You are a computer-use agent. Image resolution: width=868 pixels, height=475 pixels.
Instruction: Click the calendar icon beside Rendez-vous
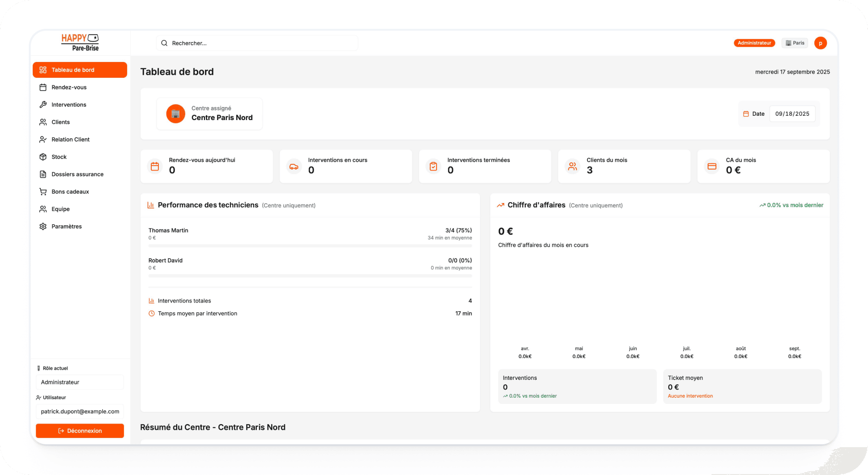pyautogui.click(x=43, y=87)
